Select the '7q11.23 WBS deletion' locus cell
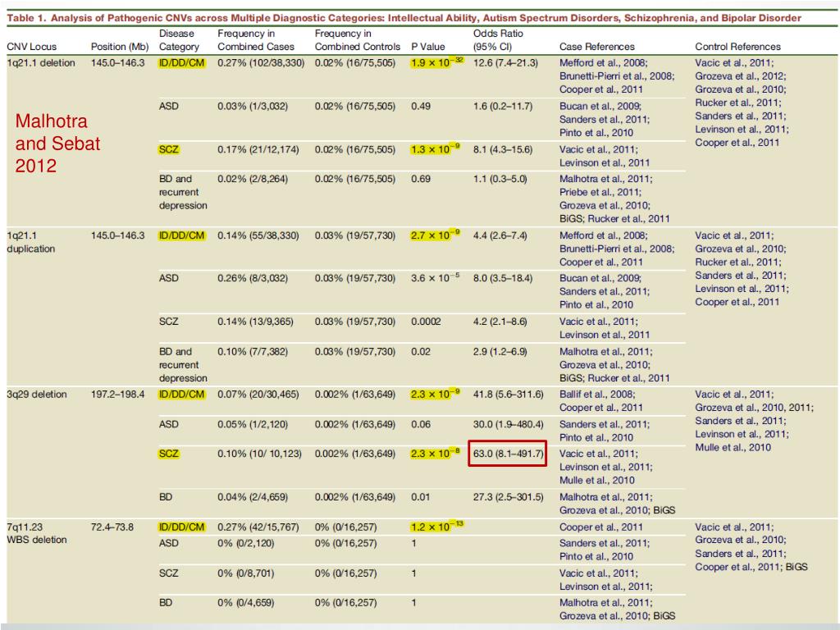 (36, 533)
